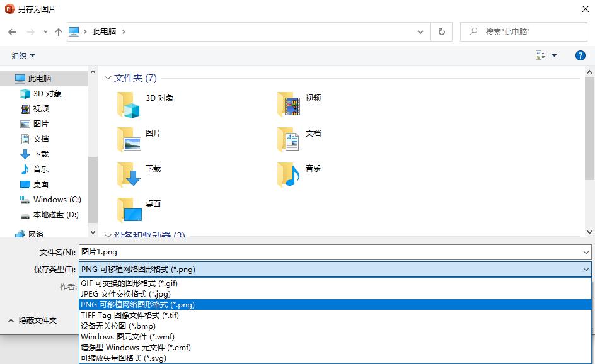Choose TIFF Tag 图像文件格式 (*.tif)
This screenshot has width=595, height=364.
click(335, 315)
